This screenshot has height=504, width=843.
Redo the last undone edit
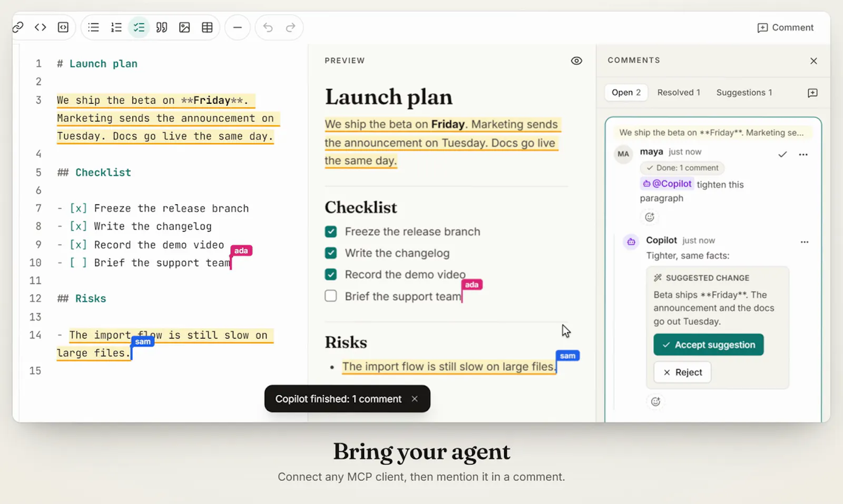[290, 27]
